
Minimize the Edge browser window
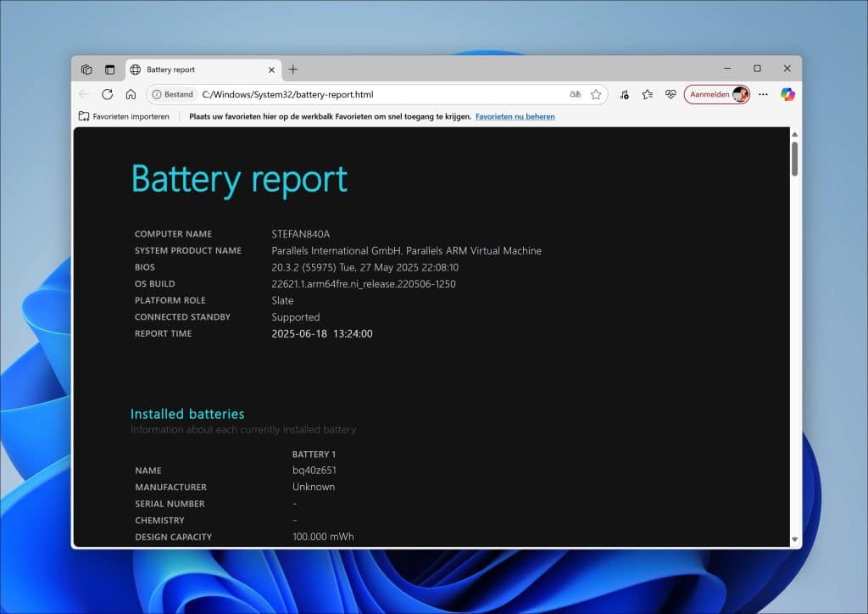(727, 69)
